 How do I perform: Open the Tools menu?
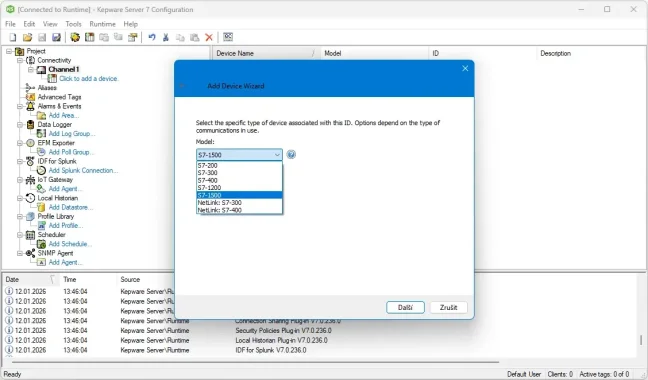(x=73, y=24)
